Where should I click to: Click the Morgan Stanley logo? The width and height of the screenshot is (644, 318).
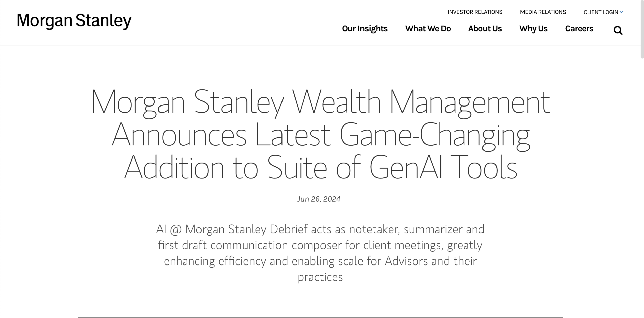pos(74,21)
